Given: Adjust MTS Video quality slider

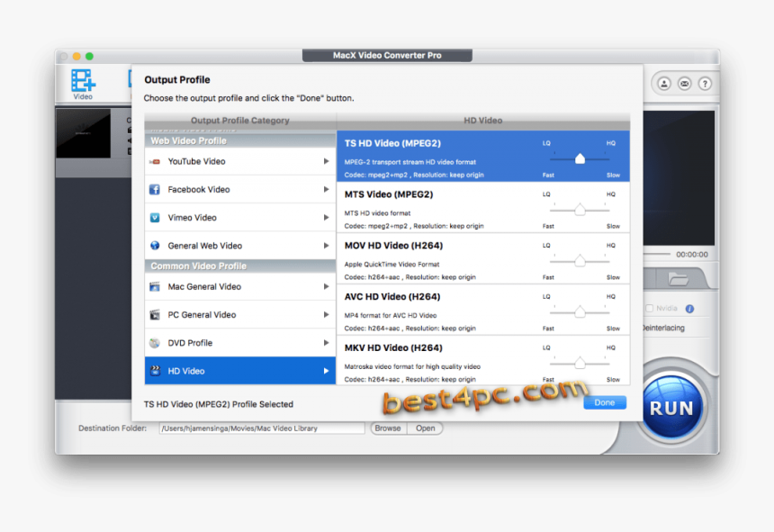Looking at the screenshot, I should coord(580,211).
